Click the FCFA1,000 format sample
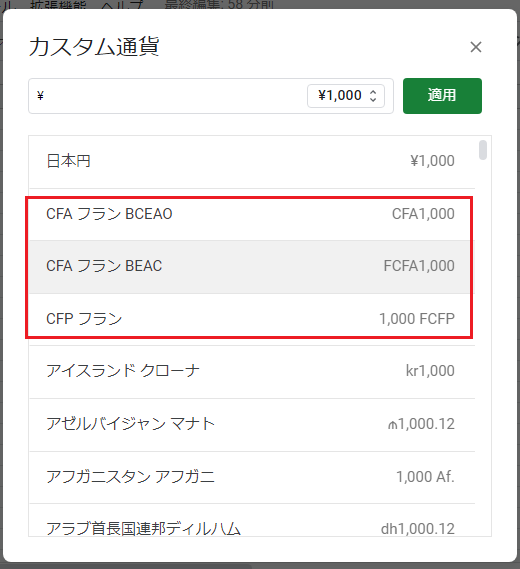520x569 pixels. [x=419, y=266]
